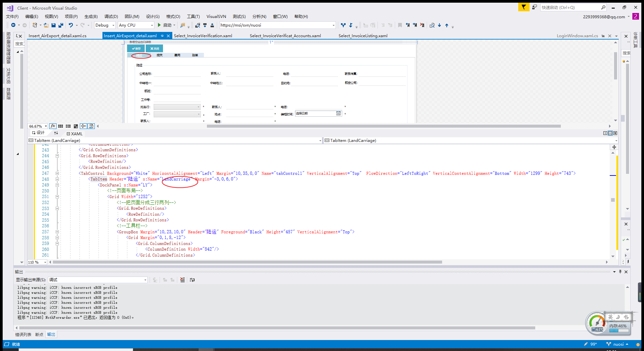The image size is (644, 351).
Task: Click the Open File folder icon
Action: click(46, 25)
